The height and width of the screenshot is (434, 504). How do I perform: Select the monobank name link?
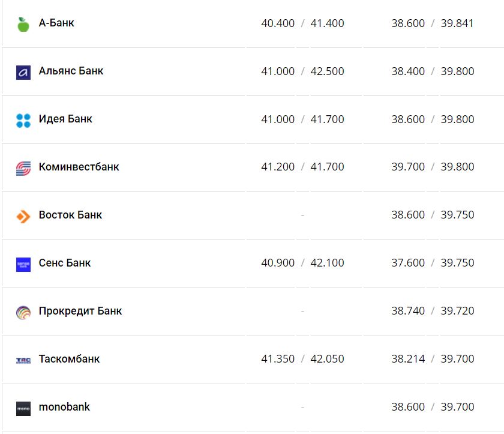click(64, 407)
